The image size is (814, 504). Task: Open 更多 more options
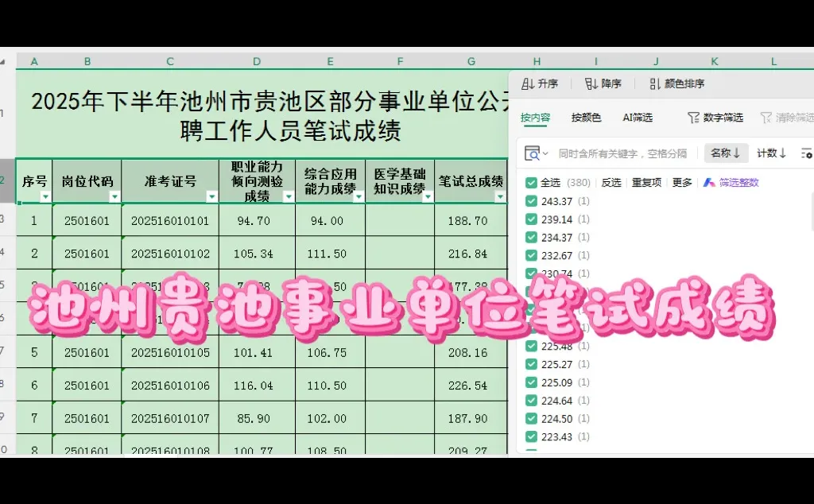click(x=682, y=183)
